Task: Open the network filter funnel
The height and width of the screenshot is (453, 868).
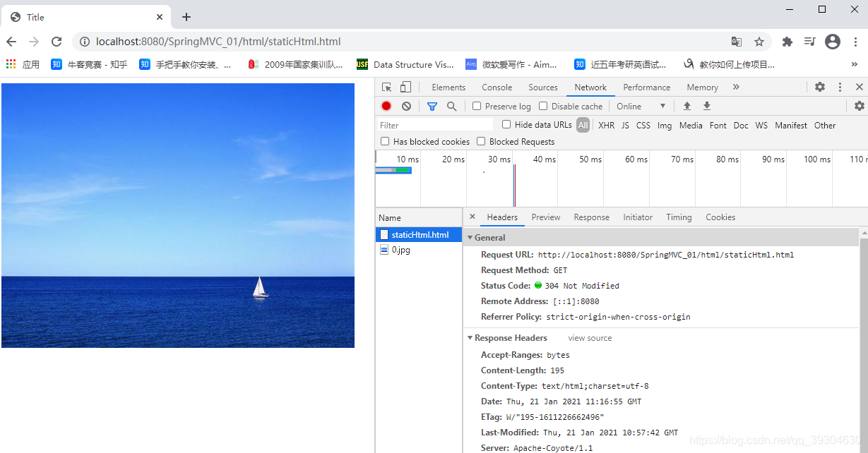Action: (432, 106)
